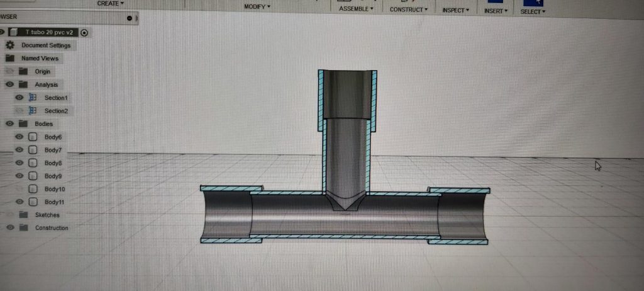Collapse the browser panel with the dot button
Screen dimensions: 644x291
click(x=130, y=18)
